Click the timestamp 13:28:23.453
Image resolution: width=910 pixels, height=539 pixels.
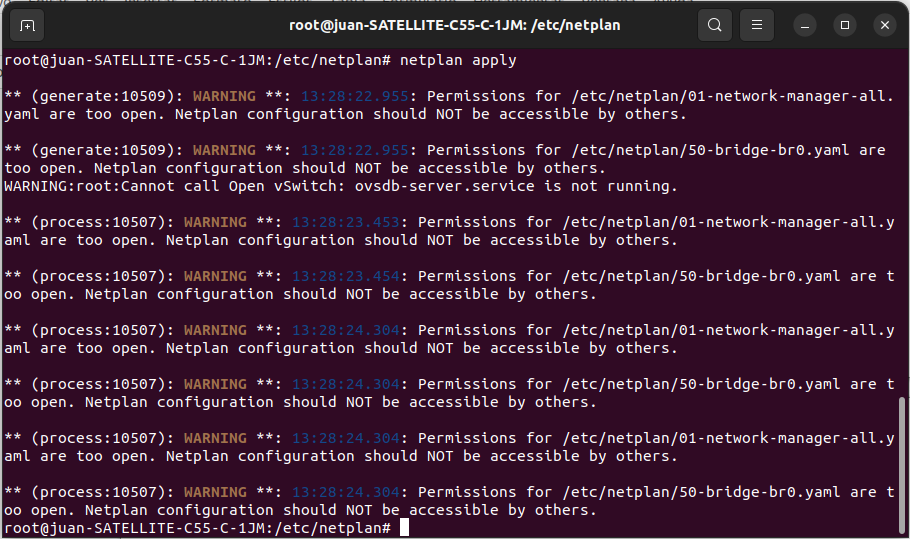click(x=346, y=222)
